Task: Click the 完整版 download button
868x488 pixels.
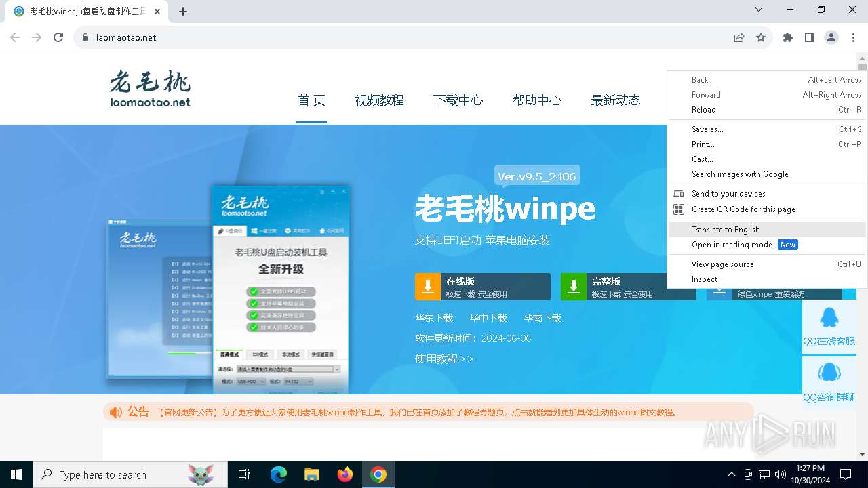Action: point(628,287)
